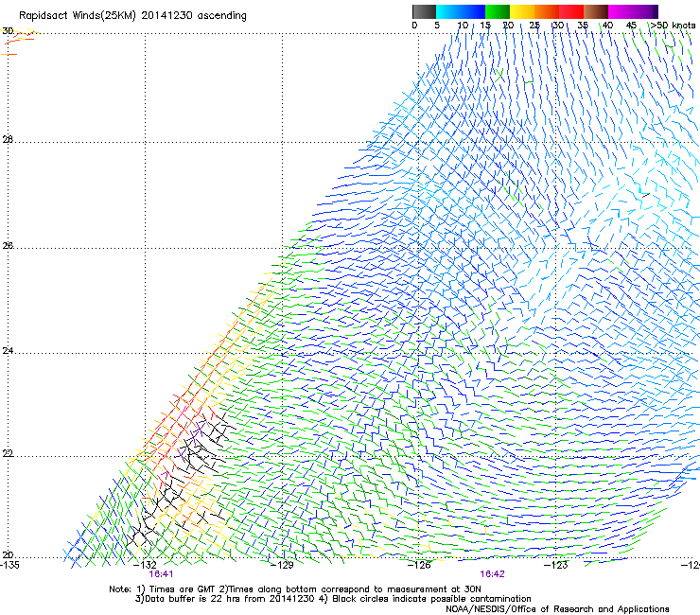Click the magenta 40-50 knots color band
Screen dimensions: 700x615
[633, 11]
